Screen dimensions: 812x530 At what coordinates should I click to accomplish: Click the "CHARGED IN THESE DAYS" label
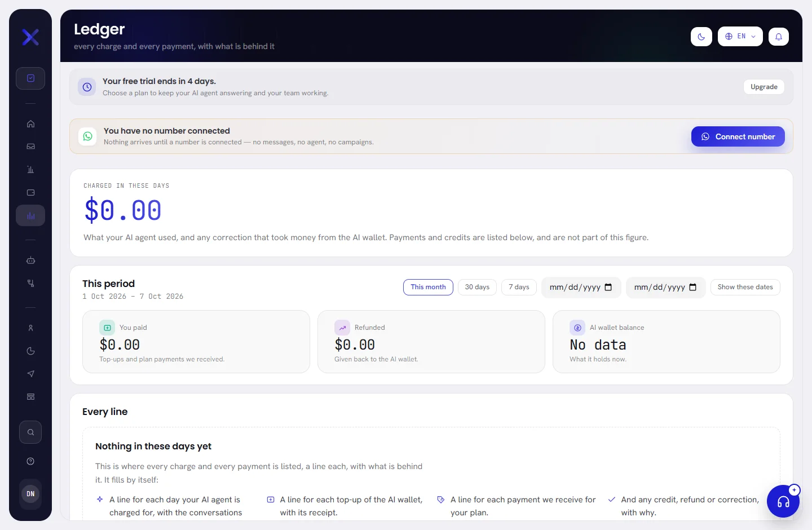126,185
